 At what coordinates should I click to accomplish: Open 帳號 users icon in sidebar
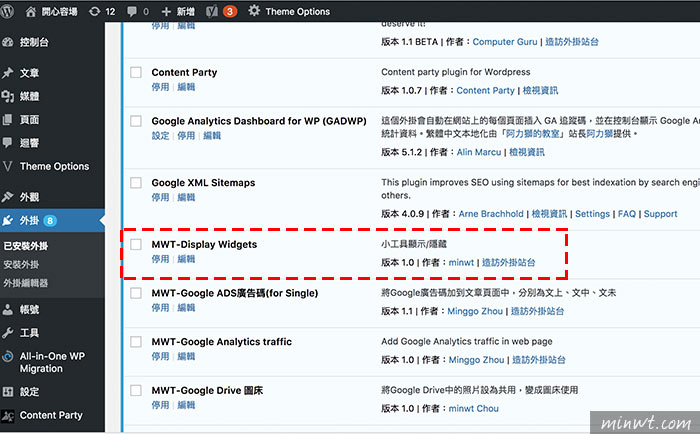[x=8, y=309]
